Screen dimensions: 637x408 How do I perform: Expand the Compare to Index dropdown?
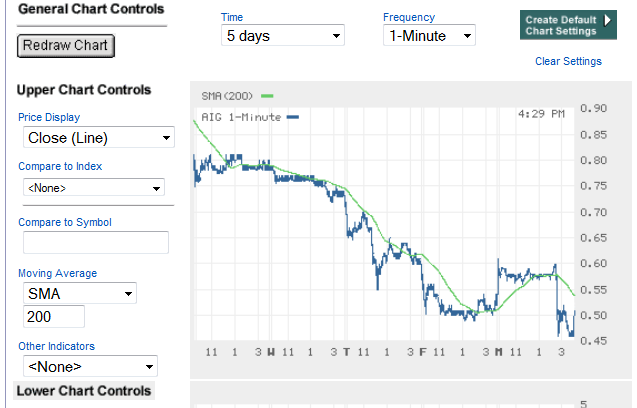(93, 187)
